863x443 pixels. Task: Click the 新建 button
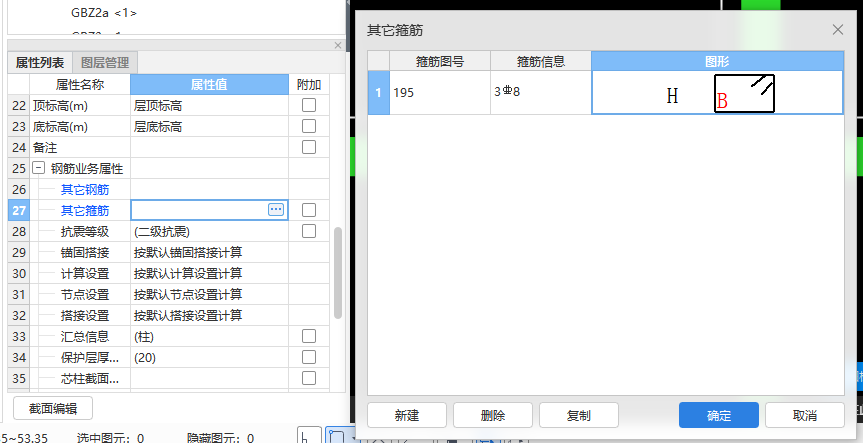click(x=407, y=415)
